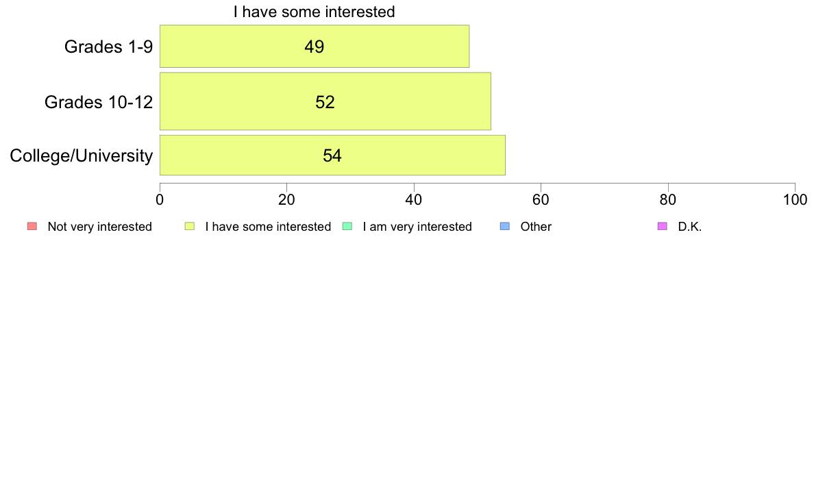Click the Grades 1-9 axis label
814x504 pixels.
coord(108,47)
